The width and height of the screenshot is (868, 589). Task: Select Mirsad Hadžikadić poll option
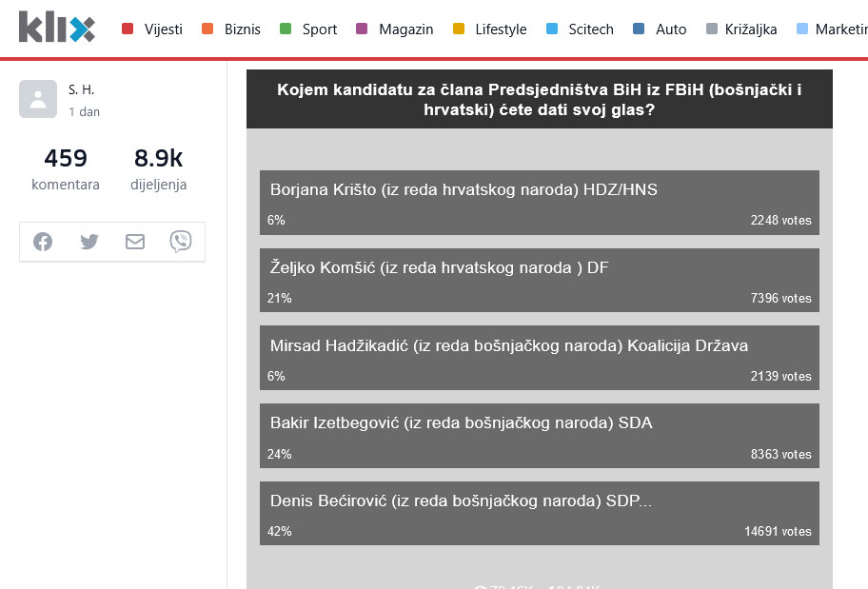(x=539, y=358)
